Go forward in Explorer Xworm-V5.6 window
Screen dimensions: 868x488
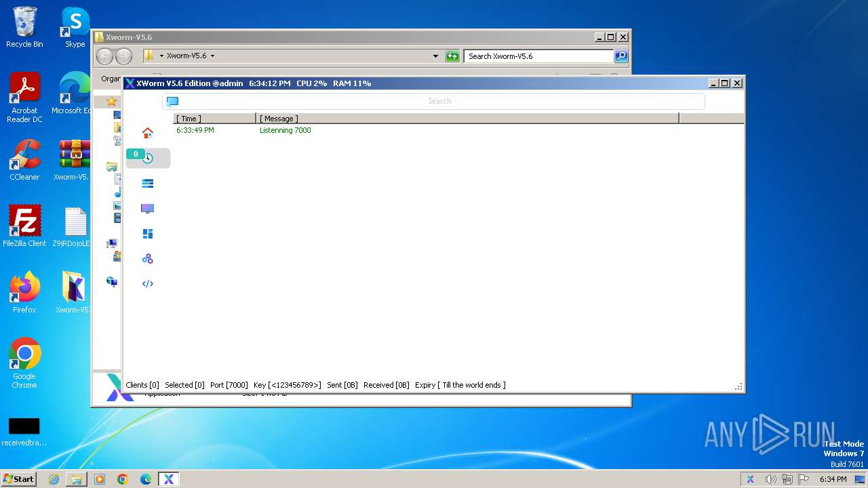pyautogui.click(x=123, y=56)
